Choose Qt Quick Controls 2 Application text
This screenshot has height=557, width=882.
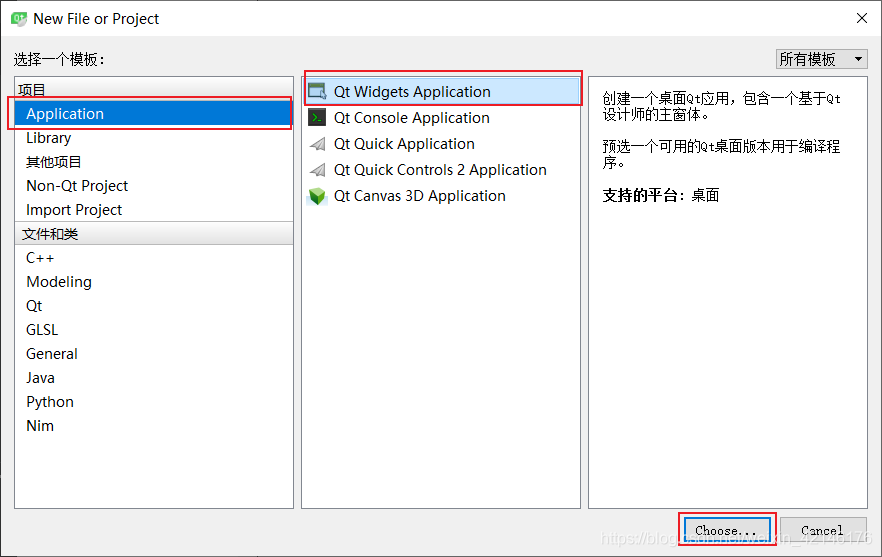pyautogui.click(x=440, y=170)
